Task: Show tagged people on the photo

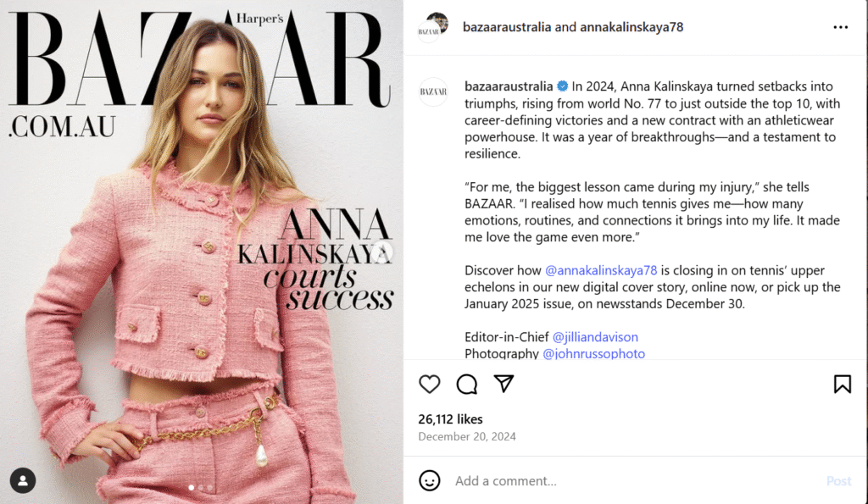Action: click(x=23, y=480)
